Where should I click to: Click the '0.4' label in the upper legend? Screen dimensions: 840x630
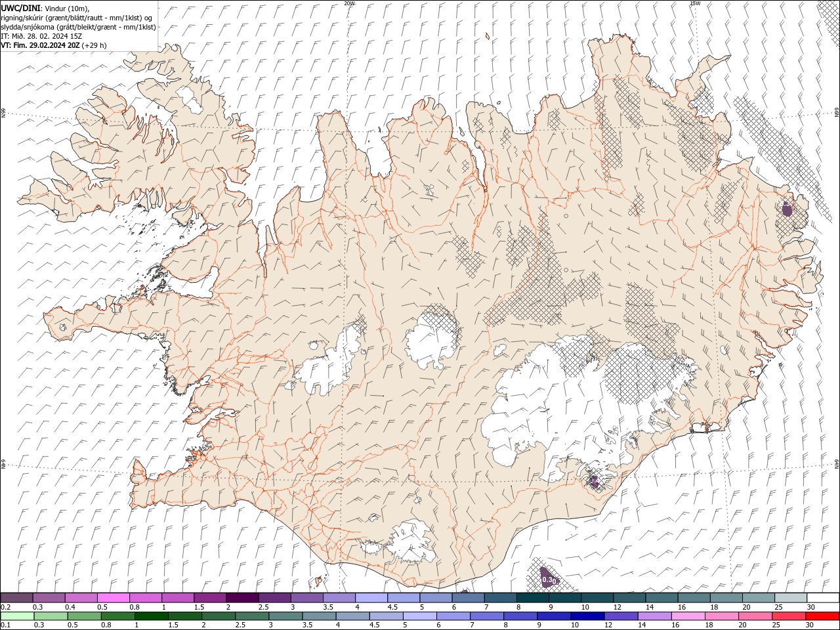pyautogui.click(x=70, y=607)
